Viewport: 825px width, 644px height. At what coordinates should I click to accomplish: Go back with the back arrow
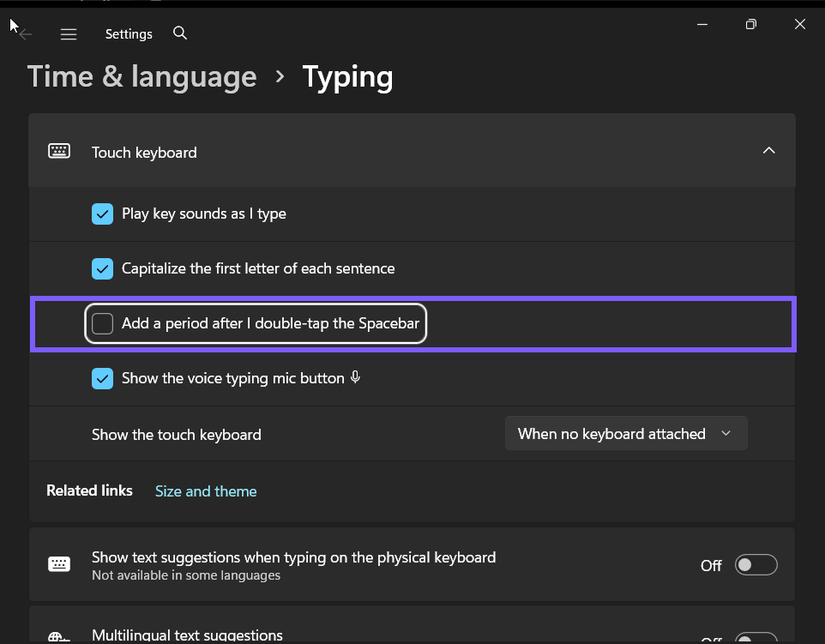point(26,34)
